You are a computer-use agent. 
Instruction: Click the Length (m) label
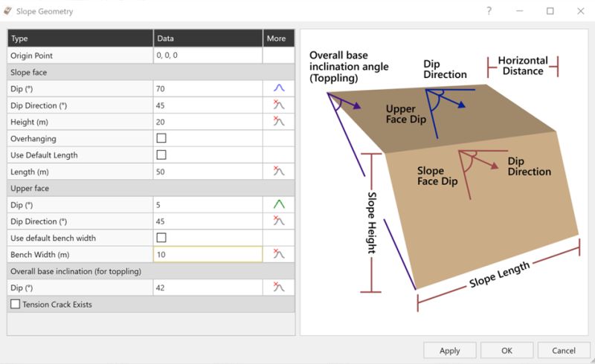coord(30,172)
